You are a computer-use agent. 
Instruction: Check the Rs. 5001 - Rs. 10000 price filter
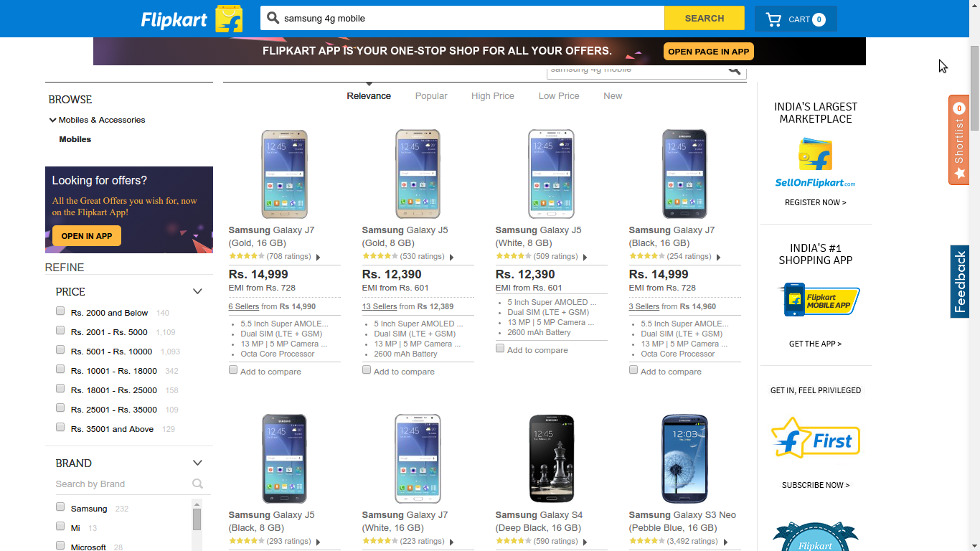coord(60,350)
